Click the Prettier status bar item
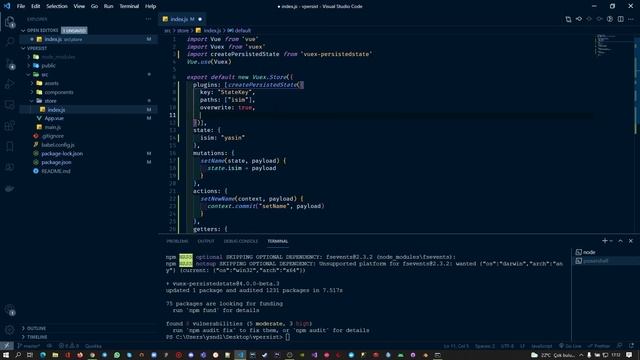 (599, 346)
